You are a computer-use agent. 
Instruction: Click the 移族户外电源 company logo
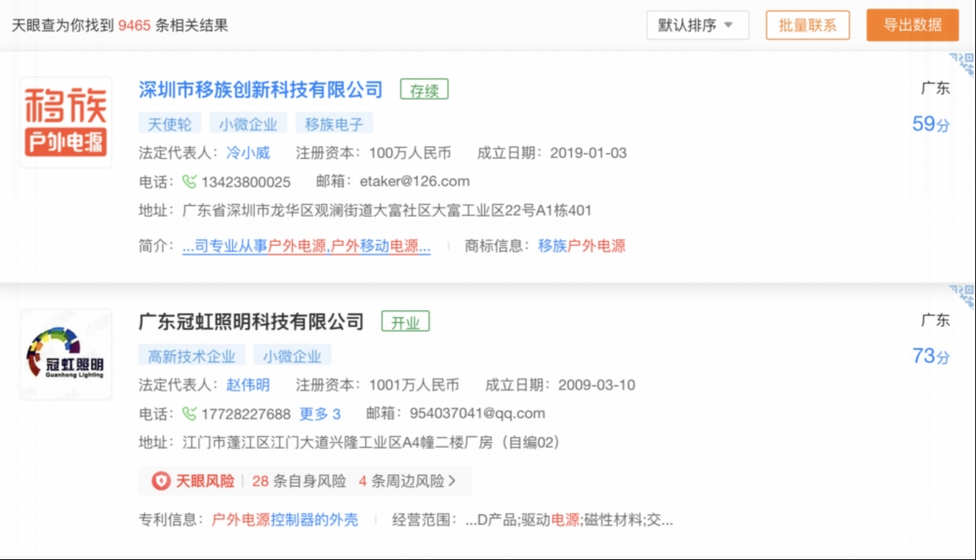(66, 122)
